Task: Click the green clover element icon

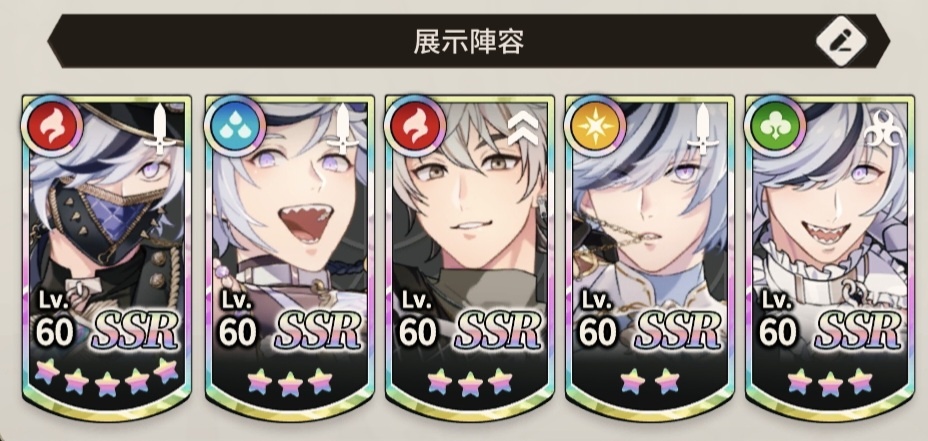Action: [x=775, y=127]
